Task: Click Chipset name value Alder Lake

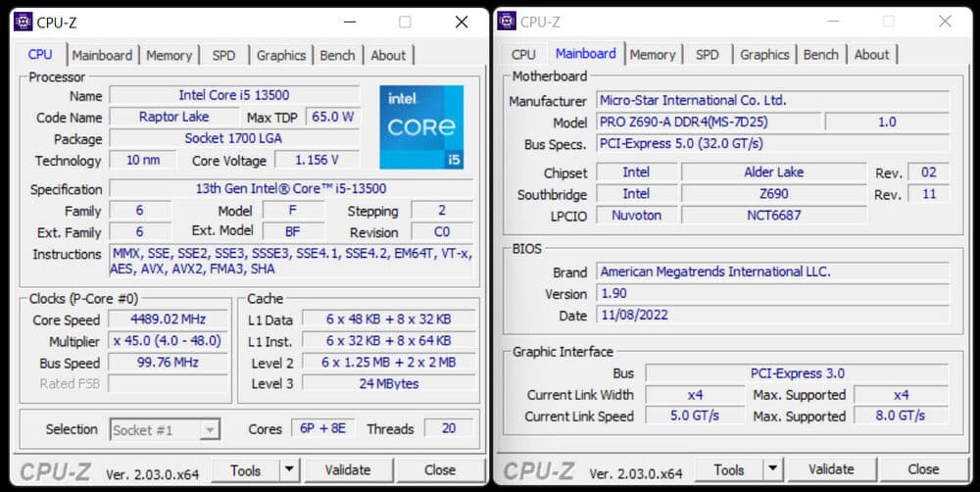Action: click(x=774, y=172)
